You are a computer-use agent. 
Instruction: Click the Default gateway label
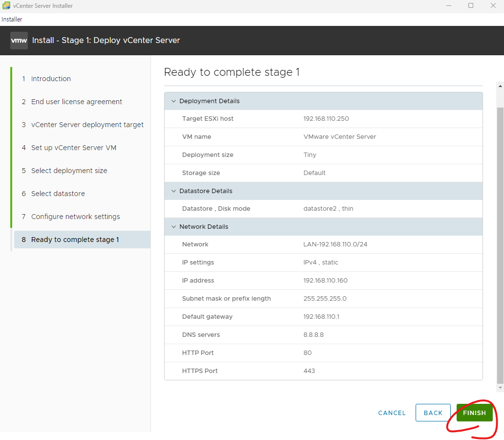208,317
